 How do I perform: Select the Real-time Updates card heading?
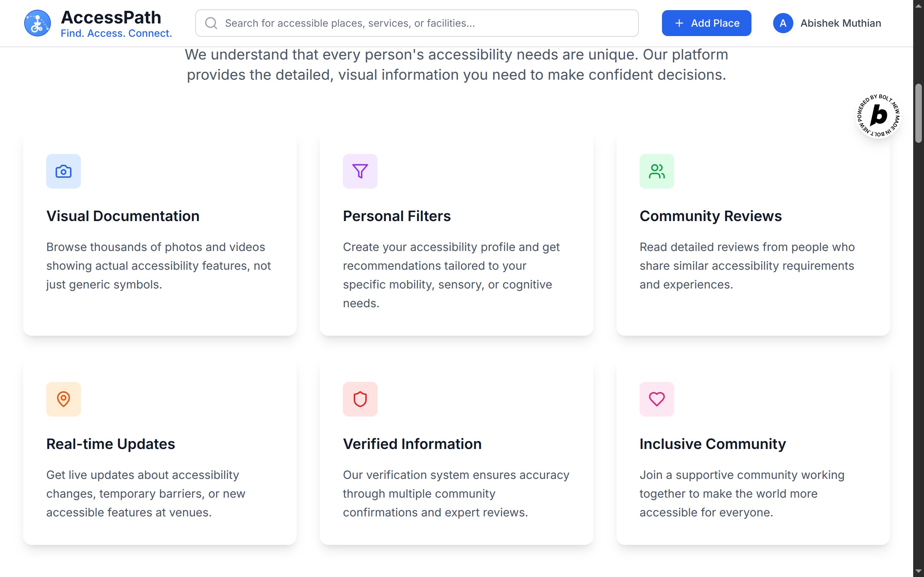tap(111, 444)
